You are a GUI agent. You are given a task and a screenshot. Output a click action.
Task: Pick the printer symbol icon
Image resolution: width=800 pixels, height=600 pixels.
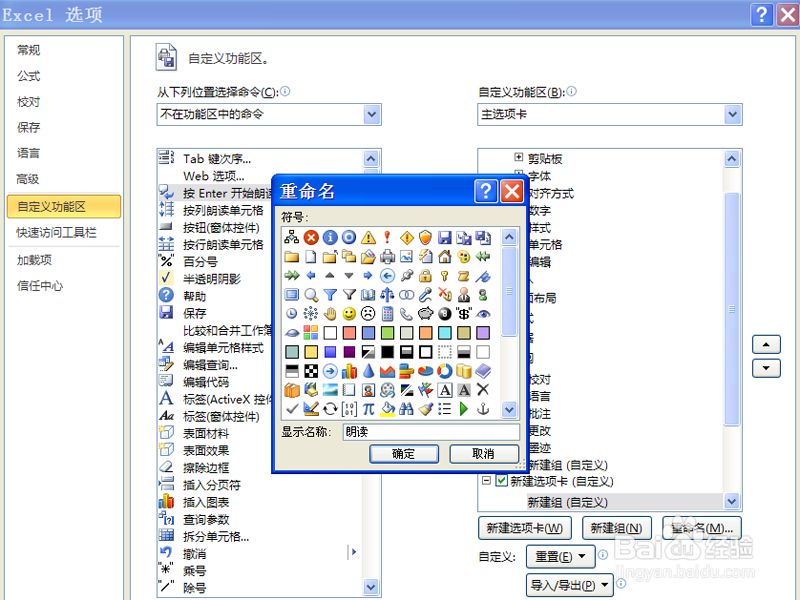tap(387, 257)
